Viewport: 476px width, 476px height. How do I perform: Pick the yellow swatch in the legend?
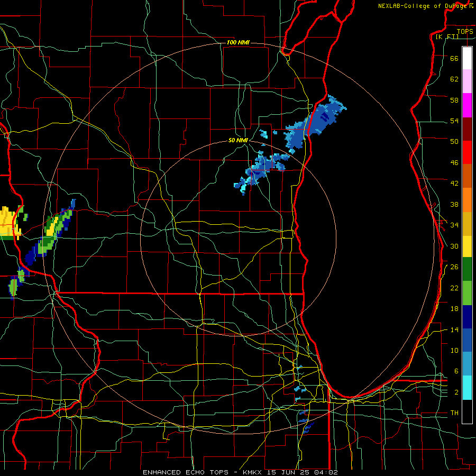[x=467, y=246]
